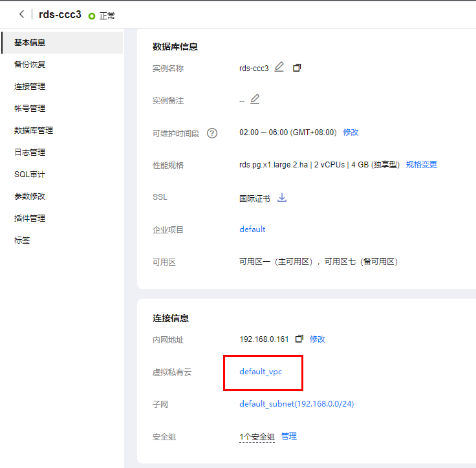Open the default_subnet(192.168.0.0/24) link
Viewport: 476px width, 468px height.
click(297, 404)
